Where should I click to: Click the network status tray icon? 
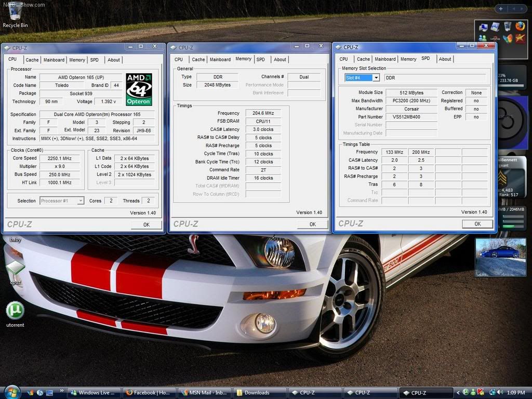pyautogui.click(x=492, y=393)
